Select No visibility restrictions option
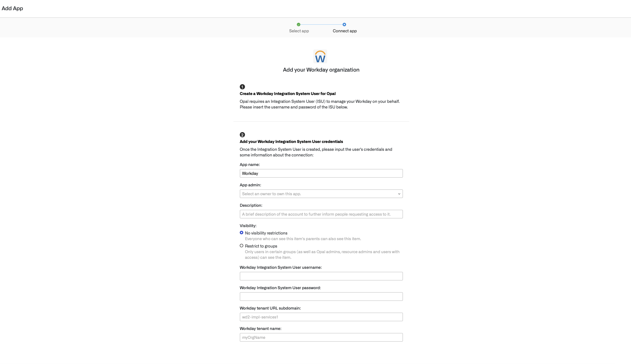The height and width of the screenshot is (364, 631). pos(242,233)
